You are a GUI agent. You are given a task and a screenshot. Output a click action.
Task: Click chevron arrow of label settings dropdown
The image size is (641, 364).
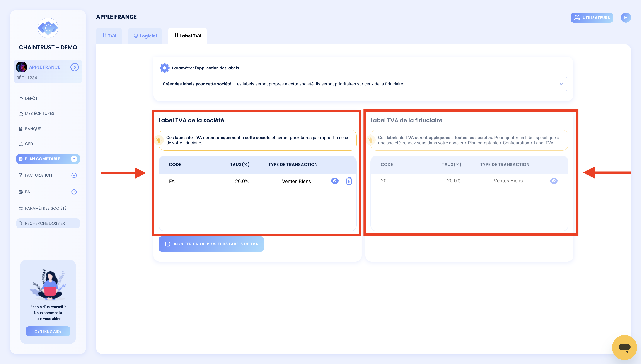[x=561, y=84]
